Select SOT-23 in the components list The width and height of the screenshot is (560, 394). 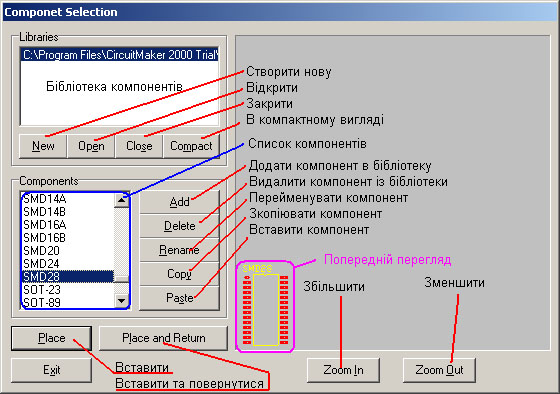(68, 289)
